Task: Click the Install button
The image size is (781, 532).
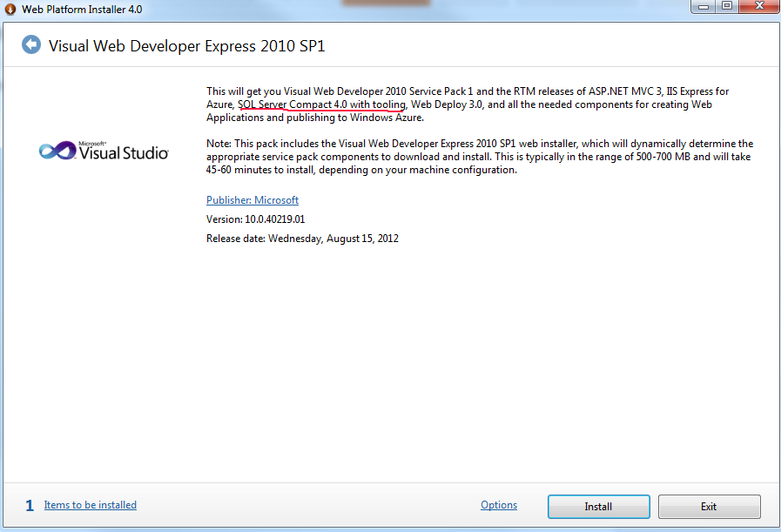Action: 598,507
